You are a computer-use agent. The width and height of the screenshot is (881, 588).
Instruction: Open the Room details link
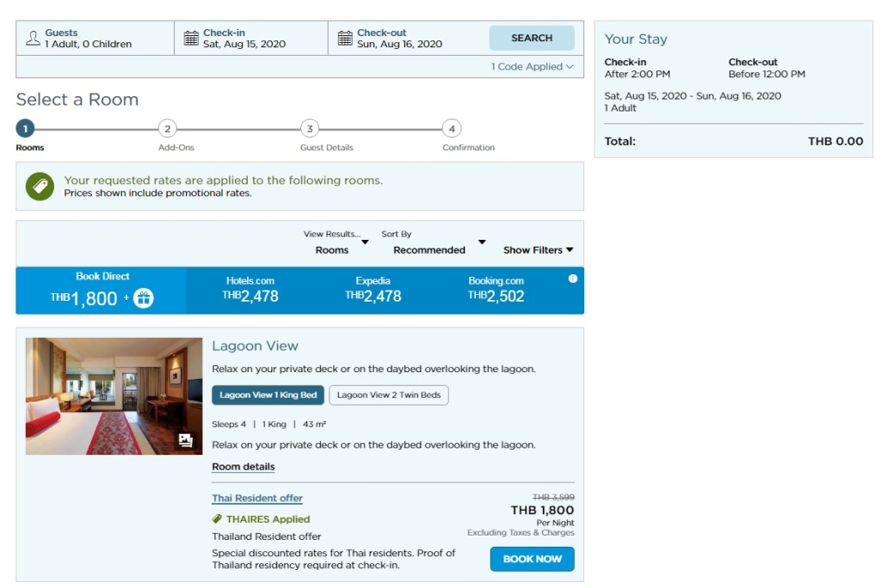(243, 467)
